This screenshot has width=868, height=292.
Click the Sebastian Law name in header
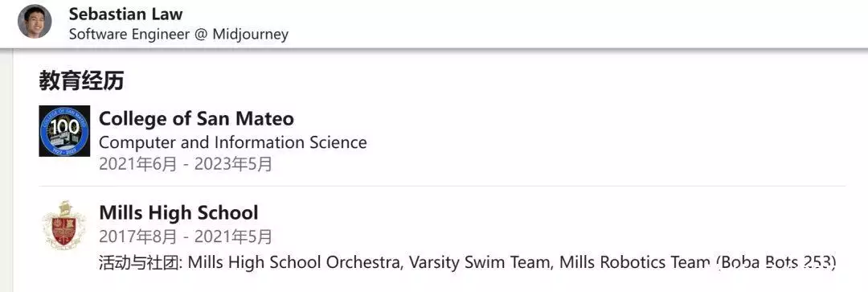coord(125,14)
